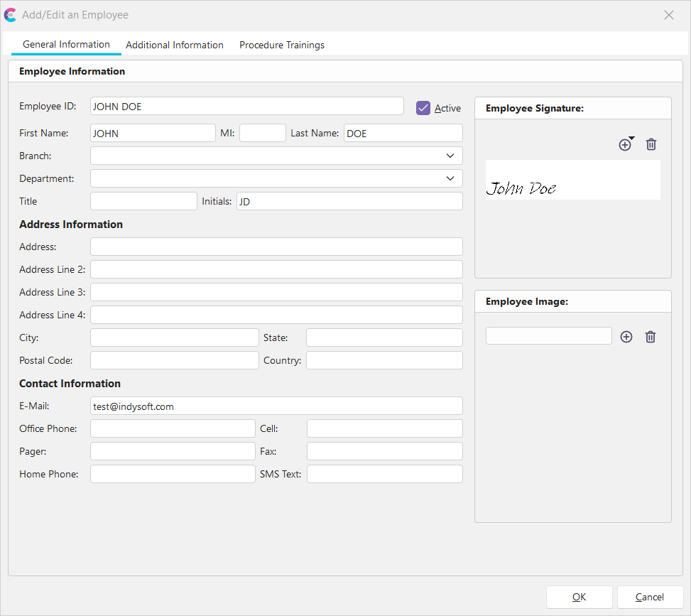The width and height of the screenshot is (691, 616).
Task: Click the SMS Text input field
Action: coord(384,474)
